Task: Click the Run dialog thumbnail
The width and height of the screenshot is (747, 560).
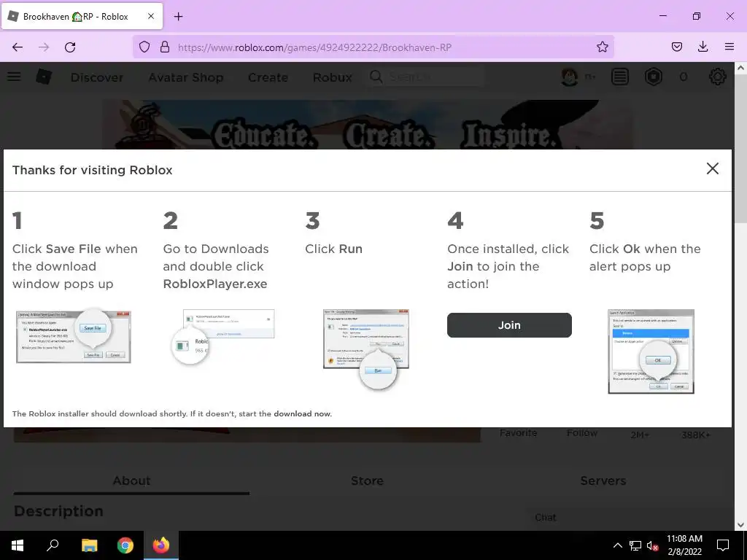Action: (x=366, y=349)
